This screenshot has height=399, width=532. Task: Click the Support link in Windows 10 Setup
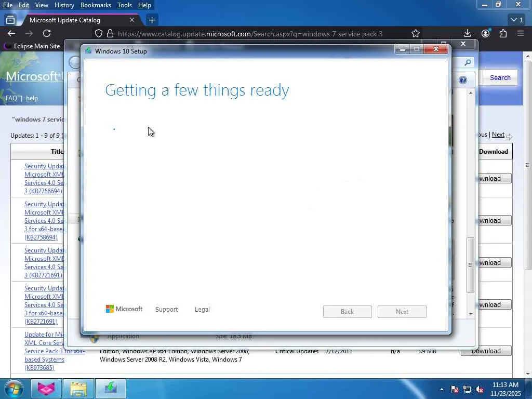click(x=167, y=310)
